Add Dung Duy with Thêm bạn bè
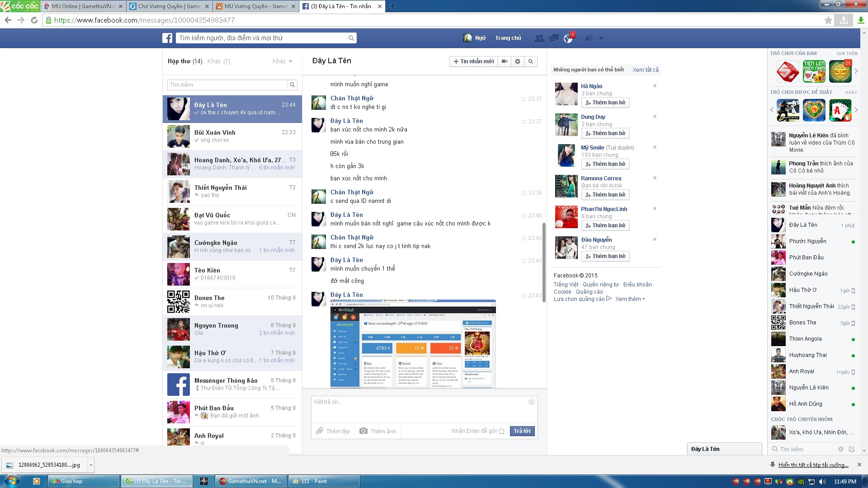This screenshot has height=488, width=868. point(605,133)
